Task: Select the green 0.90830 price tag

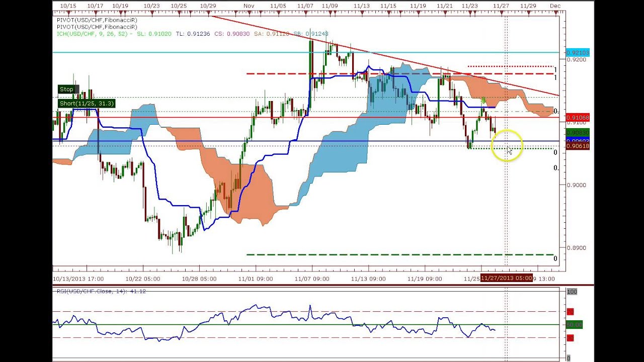Action: pyautogui.click(x=577, y=133)
